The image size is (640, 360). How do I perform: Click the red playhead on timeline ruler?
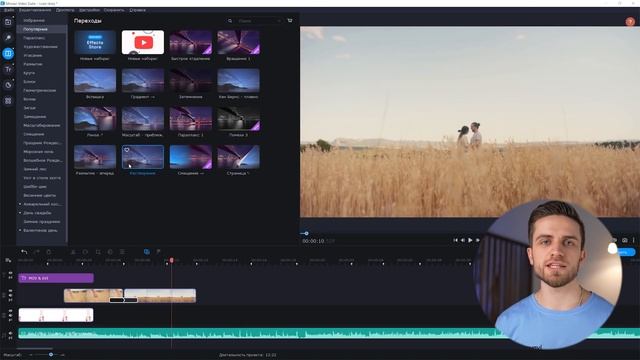[x=171, y=260]
